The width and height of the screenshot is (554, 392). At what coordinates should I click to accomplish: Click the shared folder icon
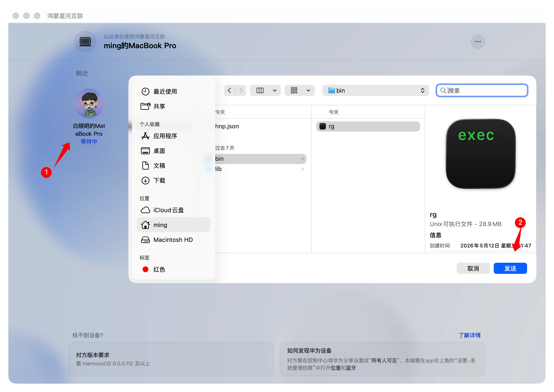pos(145,106)
